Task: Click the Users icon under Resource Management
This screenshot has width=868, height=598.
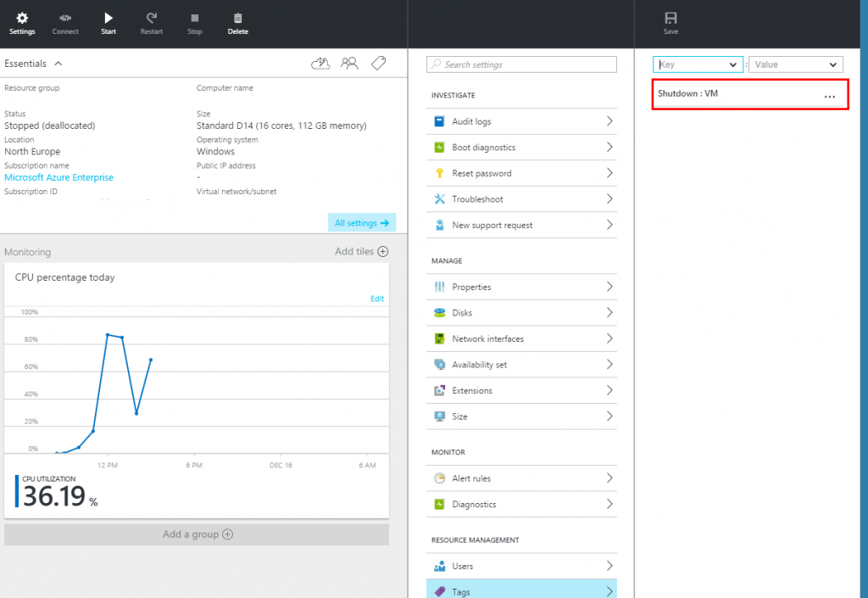Action: click(x=440, y=566)
